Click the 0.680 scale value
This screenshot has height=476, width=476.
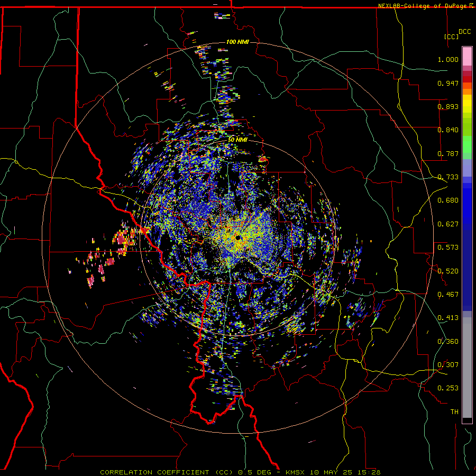[448, 200]
